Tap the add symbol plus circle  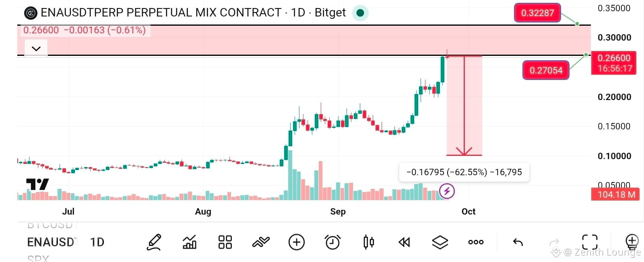pyautogui.click(x=297, y=242)
